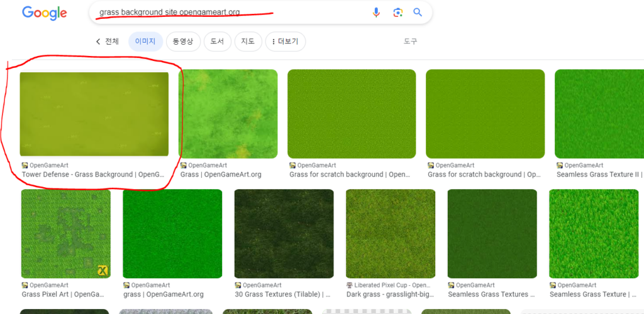Select the Grass Pixel Art thumbnail
Screen dimensions: 644x314
click(65, 234)
